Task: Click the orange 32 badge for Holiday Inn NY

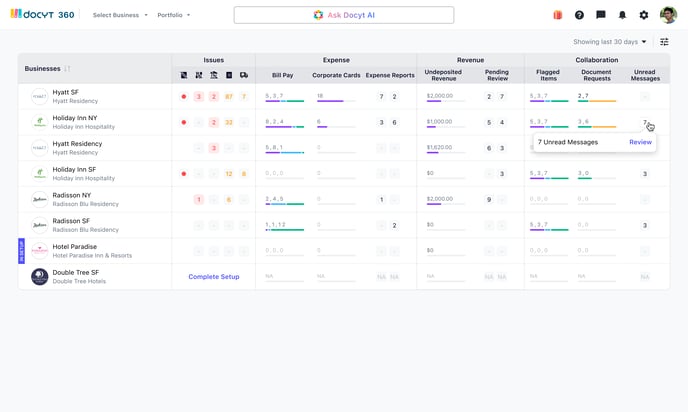Action: point(229,122)
